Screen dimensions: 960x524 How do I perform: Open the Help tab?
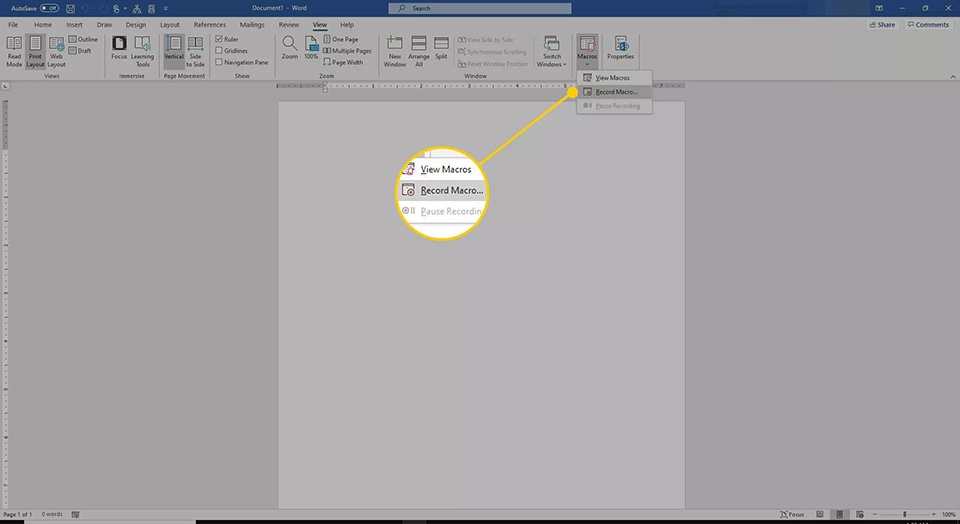347,24
